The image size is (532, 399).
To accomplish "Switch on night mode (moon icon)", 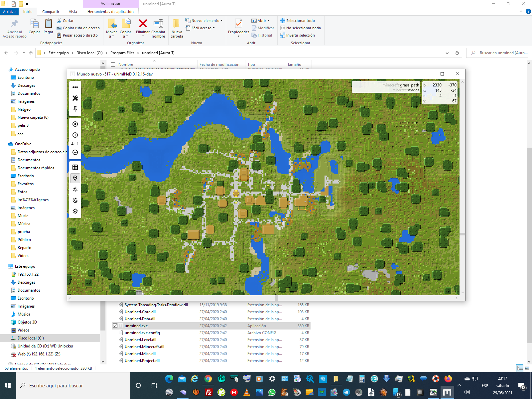I will pos(75,200).
